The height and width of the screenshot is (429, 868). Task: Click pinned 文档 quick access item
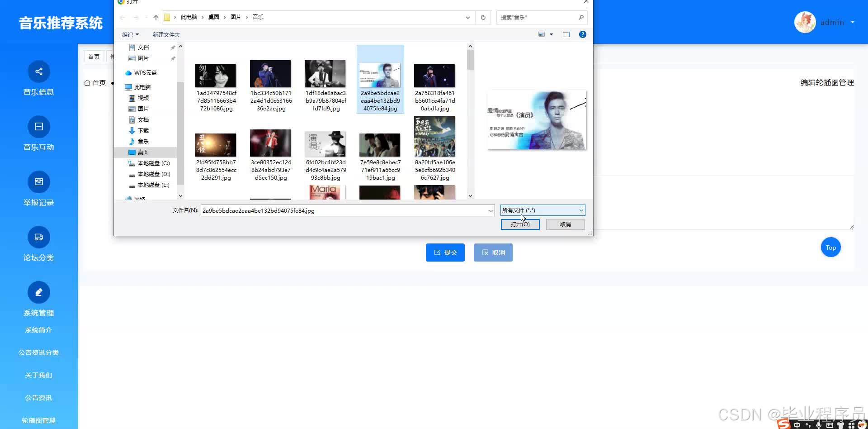pos(143,48)
